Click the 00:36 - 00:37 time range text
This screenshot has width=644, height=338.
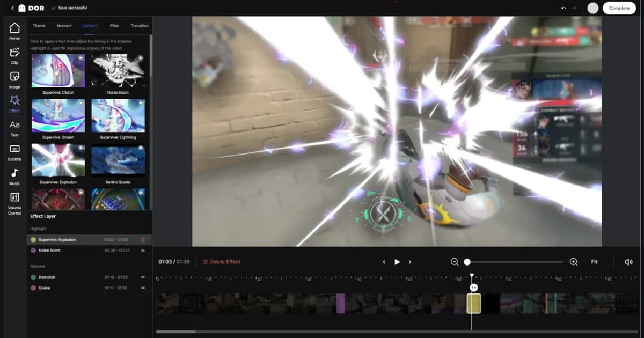click(x=116, y=251)
